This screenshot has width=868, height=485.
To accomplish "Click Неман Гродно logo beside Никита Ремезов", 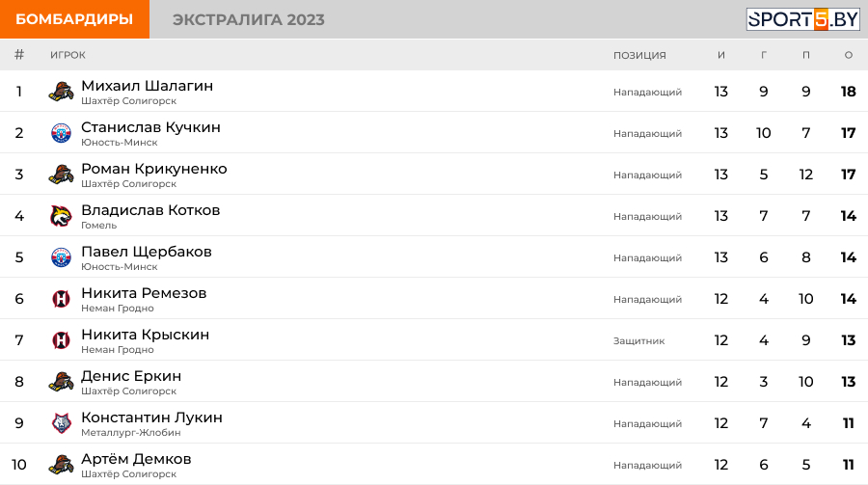I will (61, 299).
